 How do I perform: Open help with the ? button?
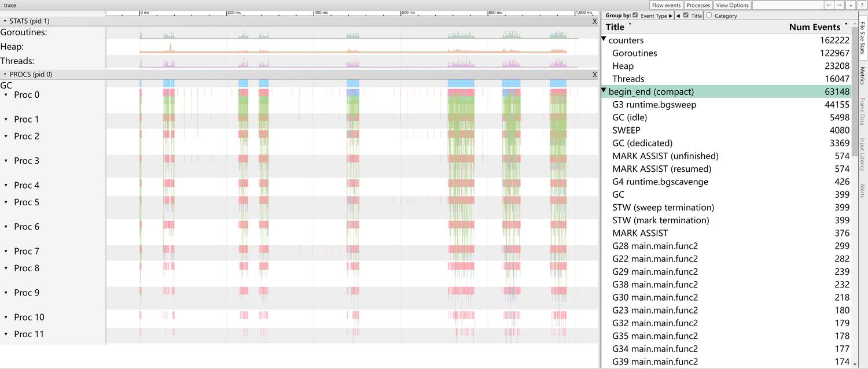[862, 5]
